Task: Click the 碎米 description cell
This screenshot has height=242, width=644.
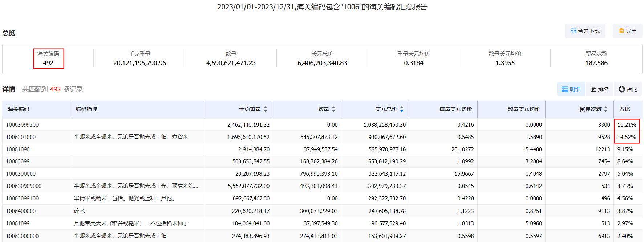Action: point(80,211)
